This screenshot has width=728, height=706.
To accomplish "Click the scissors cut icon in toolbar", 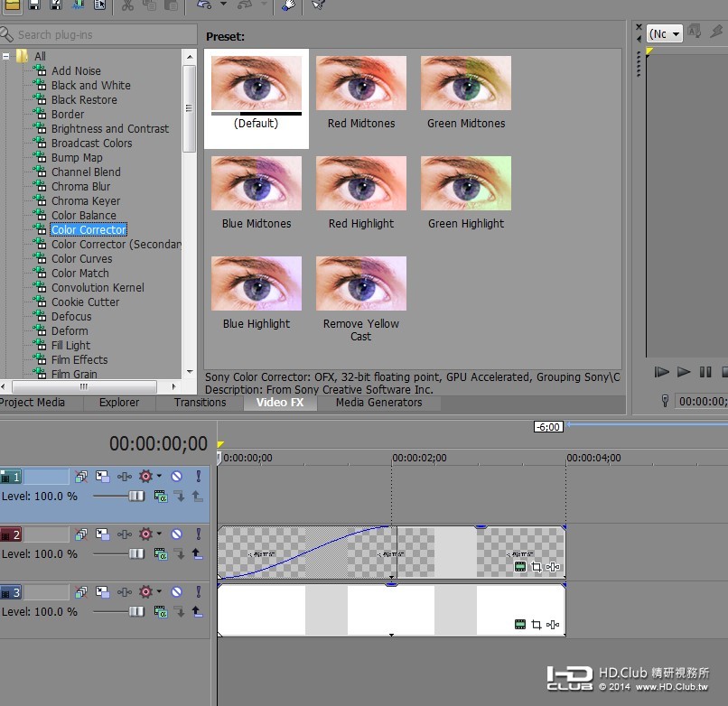I will 127,5.
